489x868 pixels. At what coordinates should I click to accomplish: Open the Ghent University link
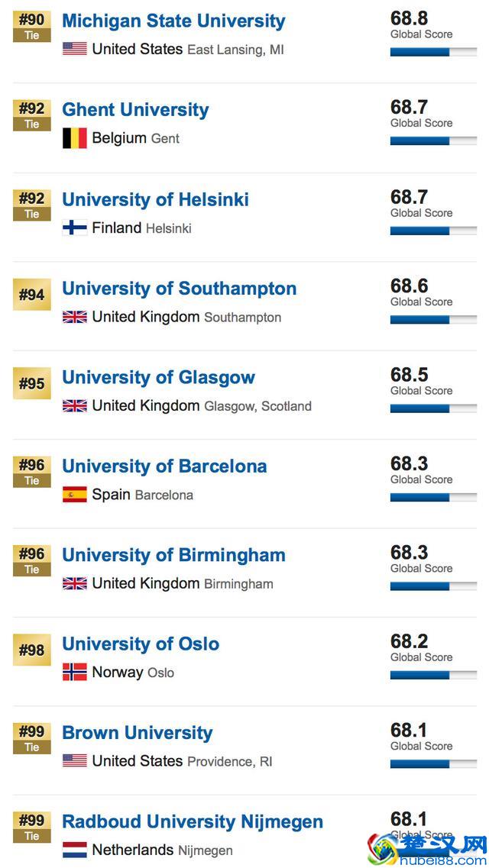point(135,109)
